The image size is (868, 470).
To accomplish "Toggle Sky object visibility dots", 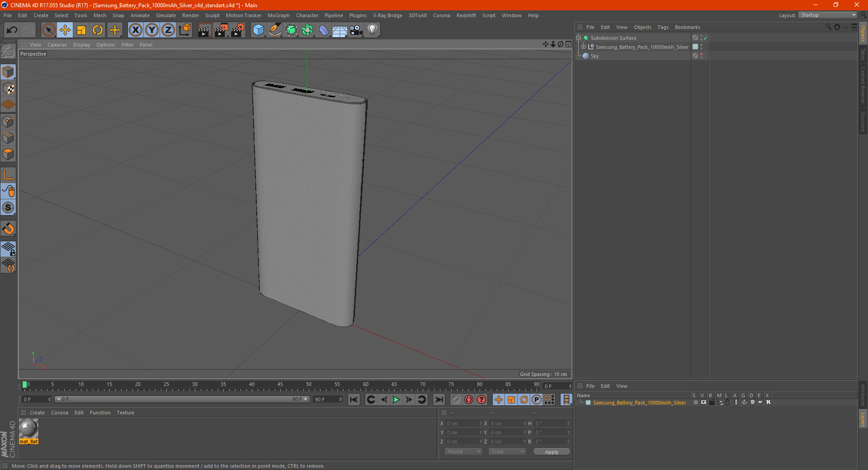I will tap(701, 56).
